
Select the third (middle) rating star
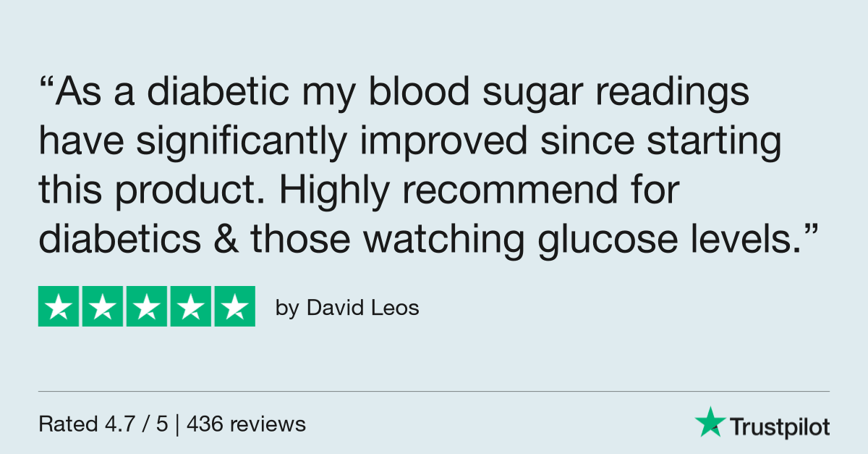(x=147, y=306)
